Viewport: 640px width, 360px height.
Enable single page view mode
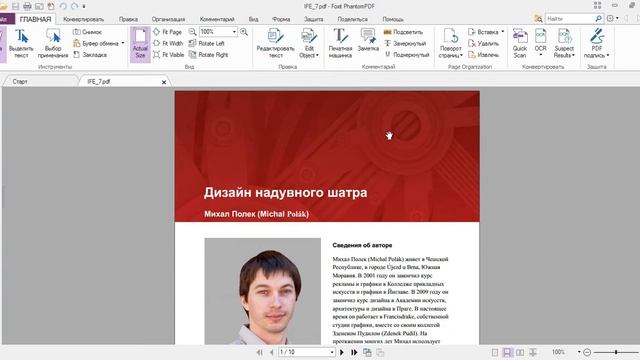point(495,352)
